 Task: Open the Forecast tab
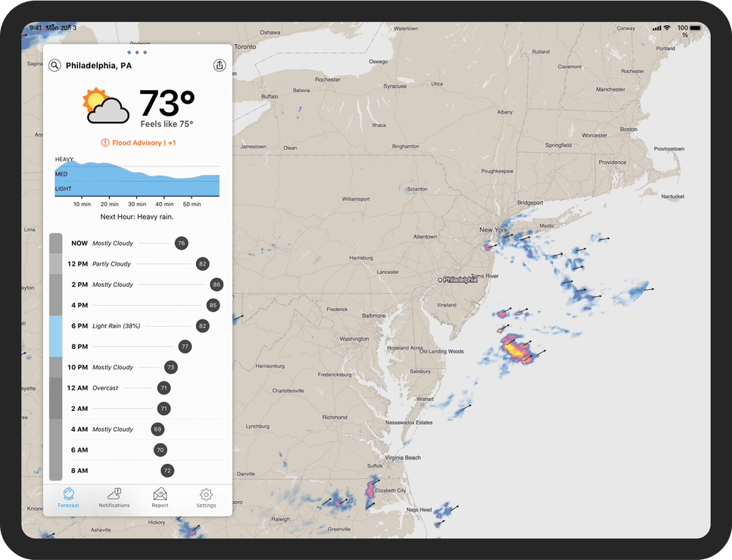pos(68,497)
